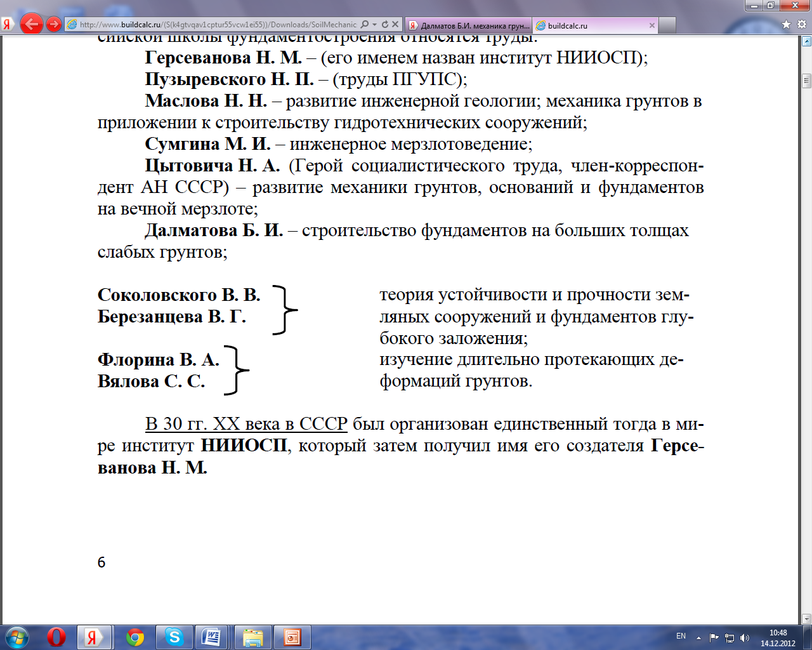
Task: Close the buildcalc.ru tab
Action: (652, 25)
